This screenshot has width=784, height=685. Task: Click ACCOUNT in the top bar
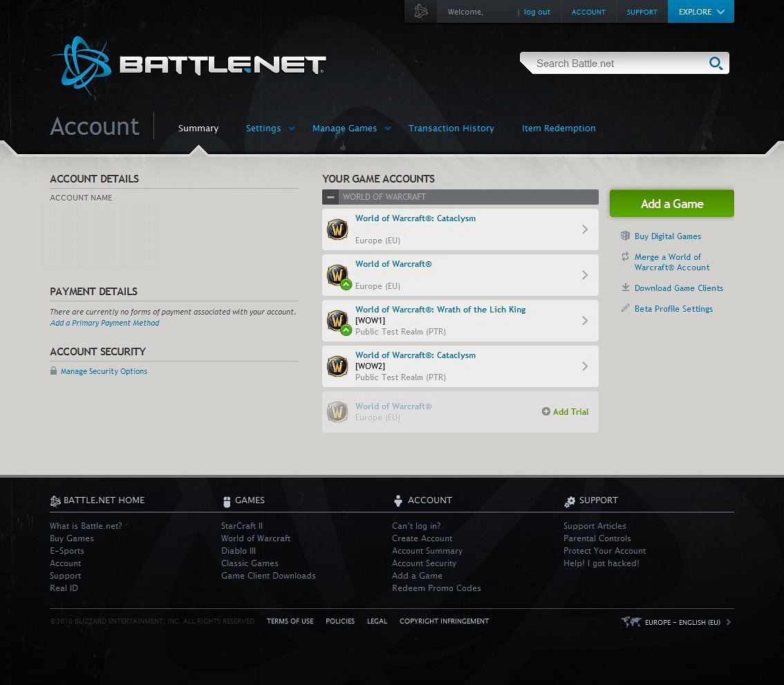(x=588, y=12)
